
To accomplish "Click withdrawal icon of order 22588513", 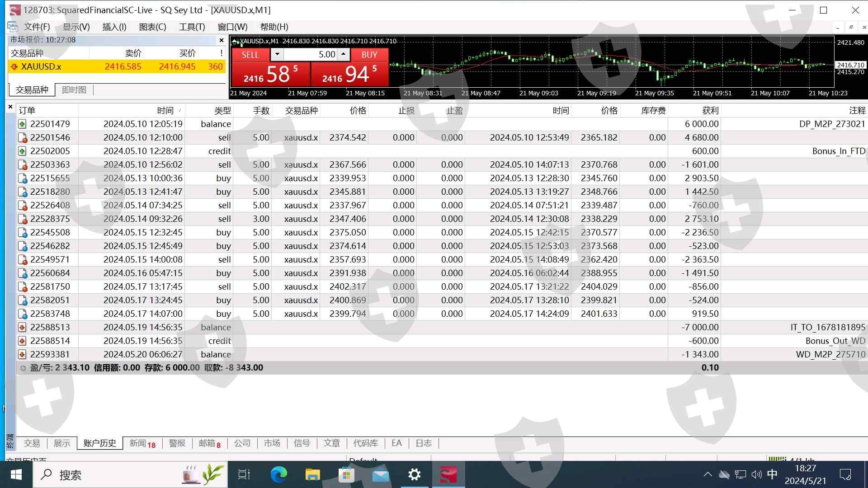I will click(22, 327).
